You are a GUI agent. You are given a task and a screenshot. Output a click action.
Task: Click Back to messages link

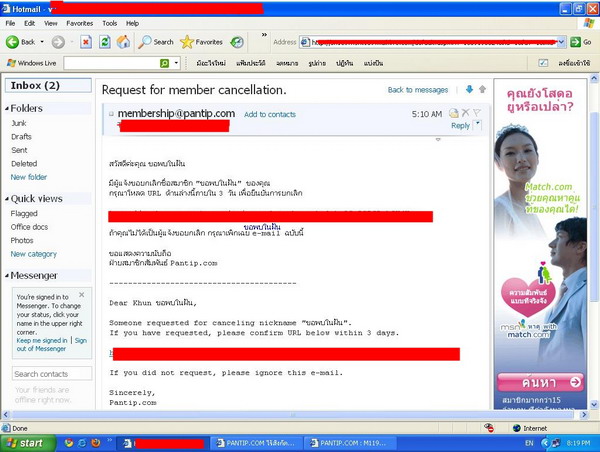[417, 90]
